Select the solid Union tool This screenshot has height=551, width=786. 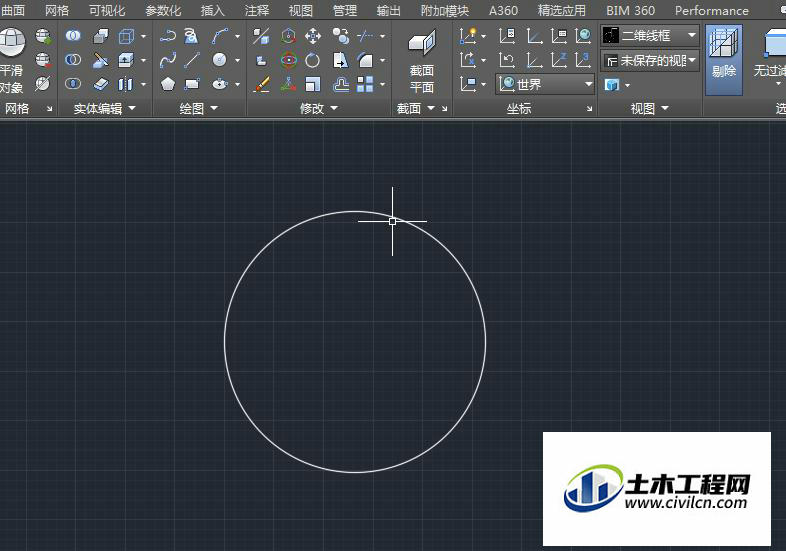[x=73, y=36]
